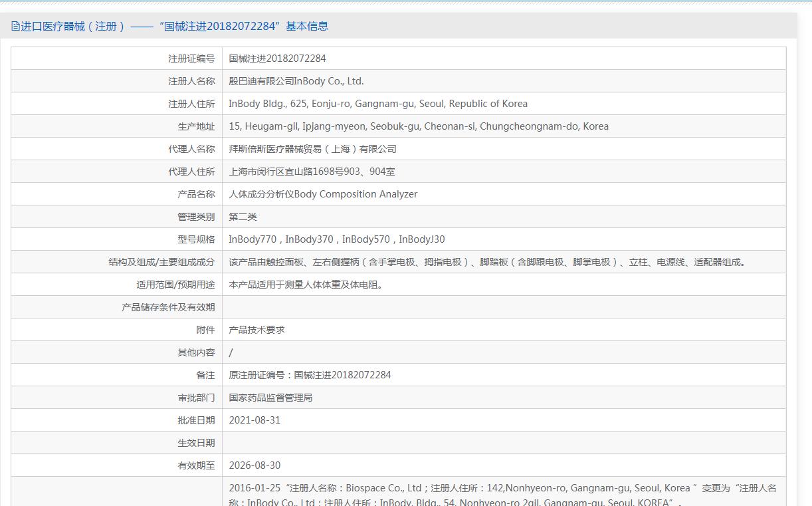Click the 型号规格 InBody770 models value
The image size is (812, 506).
[x=336, y=239]
